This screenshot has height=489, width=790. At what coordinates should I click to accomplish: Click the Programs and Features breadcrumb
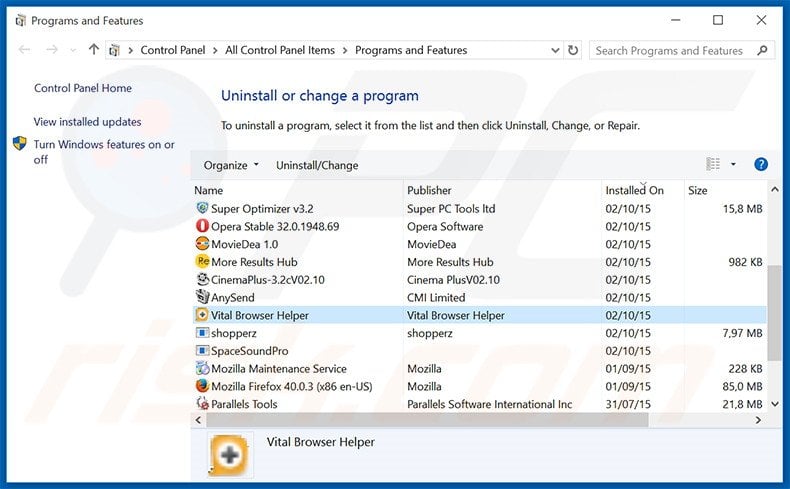point(411,50)
